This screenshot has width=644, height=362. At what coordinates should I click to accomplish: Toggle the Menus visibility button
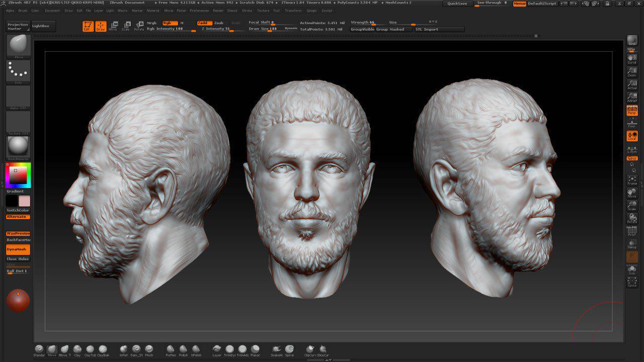520,4
